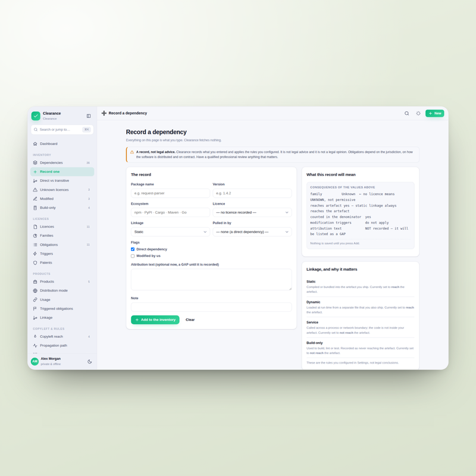
Task: Click the Triggers lightning icon
Action: pos(35,254)
